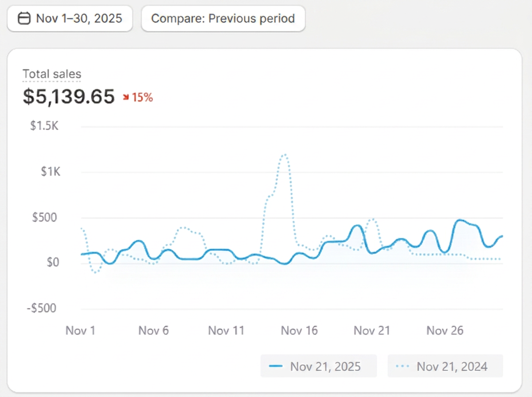Click the red 15% decrease indicator
The height and width of the screenshot is (397, 532).
pyautogui.click(x=138, y=97)
